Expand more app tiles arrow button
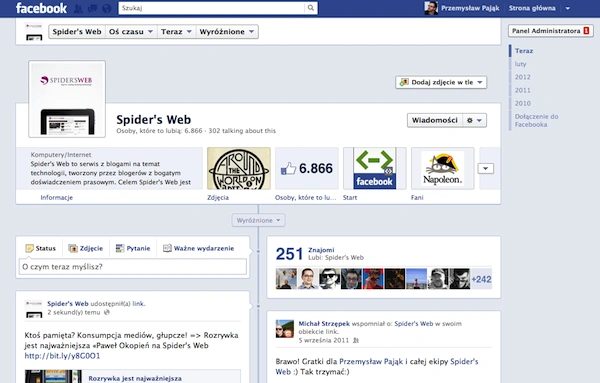Screen dimensions: 600x383 [x=486, y=168]
